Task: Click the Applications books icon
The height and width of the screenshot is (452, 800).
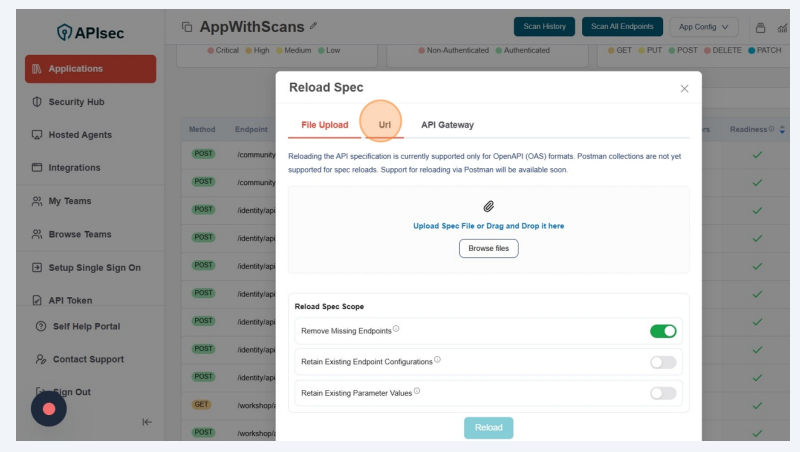Action: 37,69
